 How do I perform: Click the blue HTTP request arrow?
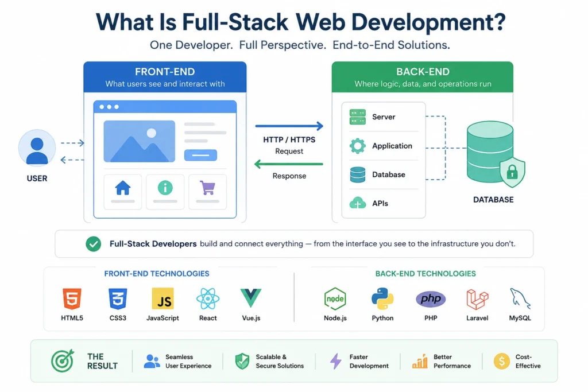289,126
